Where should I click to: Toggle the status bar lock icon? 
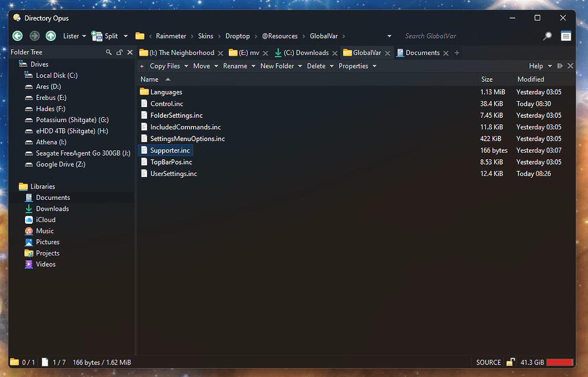pyautogui.click(x=510, y=362)
